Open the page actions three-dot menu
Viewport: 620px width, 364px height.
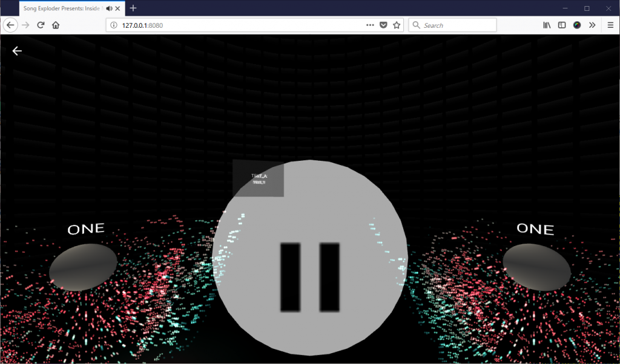[370, 25]
